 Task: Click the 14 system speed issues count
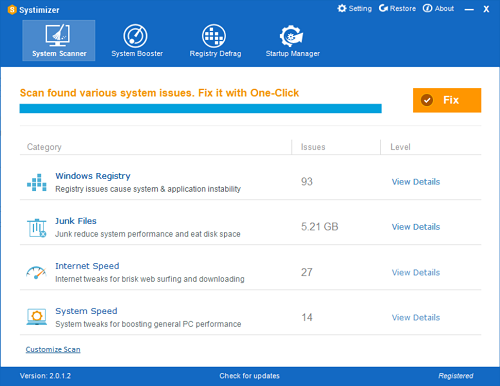(x=307, y=317)
